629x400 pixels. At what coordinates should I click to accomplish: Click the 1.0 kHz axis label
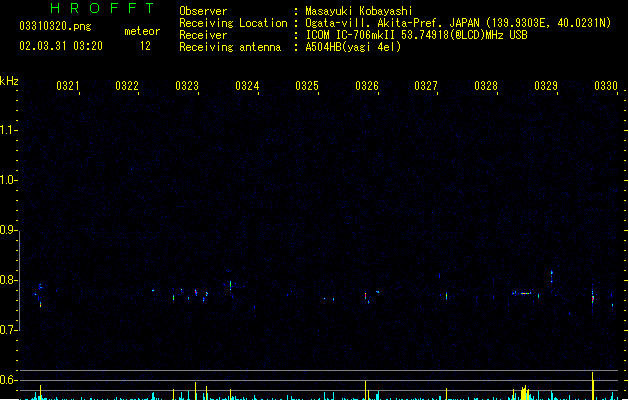7,180
